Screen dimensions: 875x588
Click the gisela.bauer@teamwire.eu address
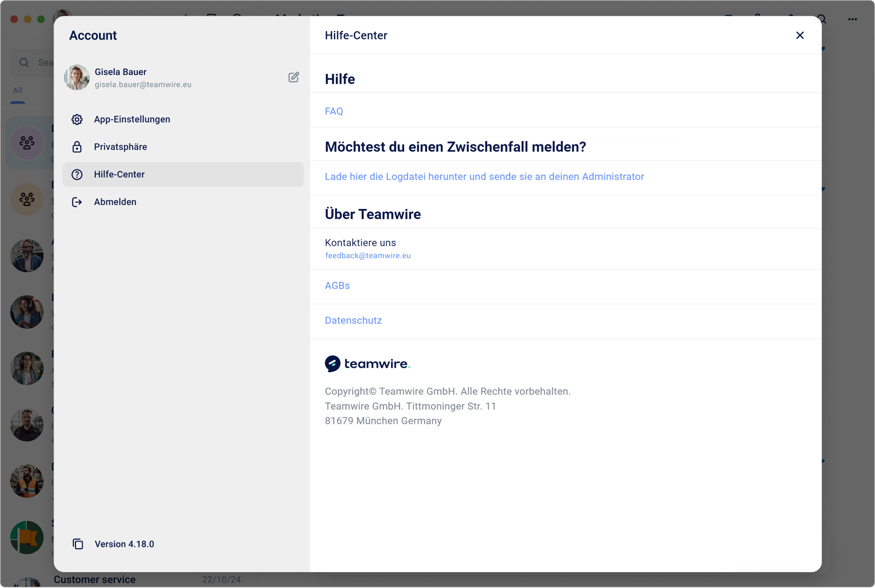[x=143, y=85]
